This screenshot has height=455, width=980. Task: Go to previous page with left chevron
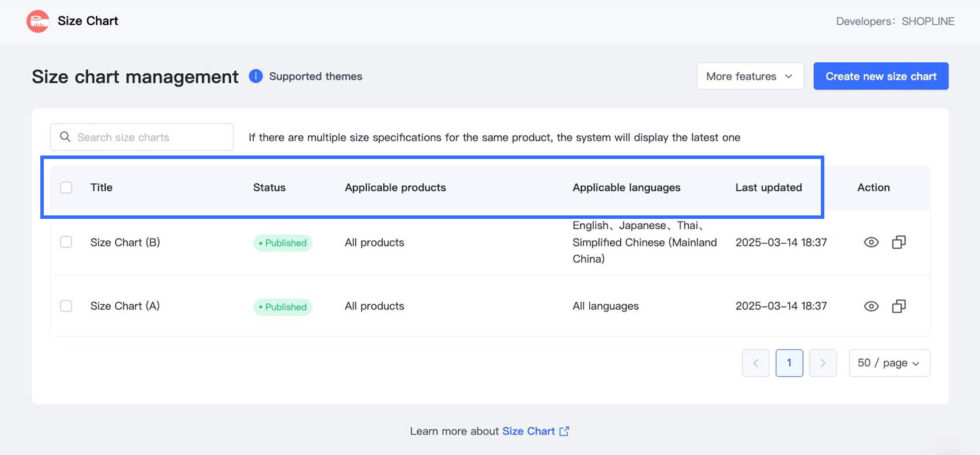(756, 363)
